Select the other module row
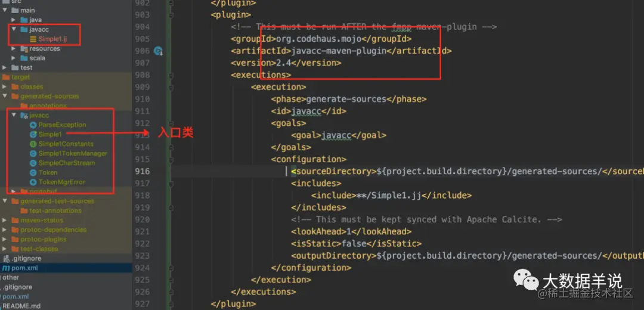The height and width of the screenshot is (310, 644). coord(66,278)
